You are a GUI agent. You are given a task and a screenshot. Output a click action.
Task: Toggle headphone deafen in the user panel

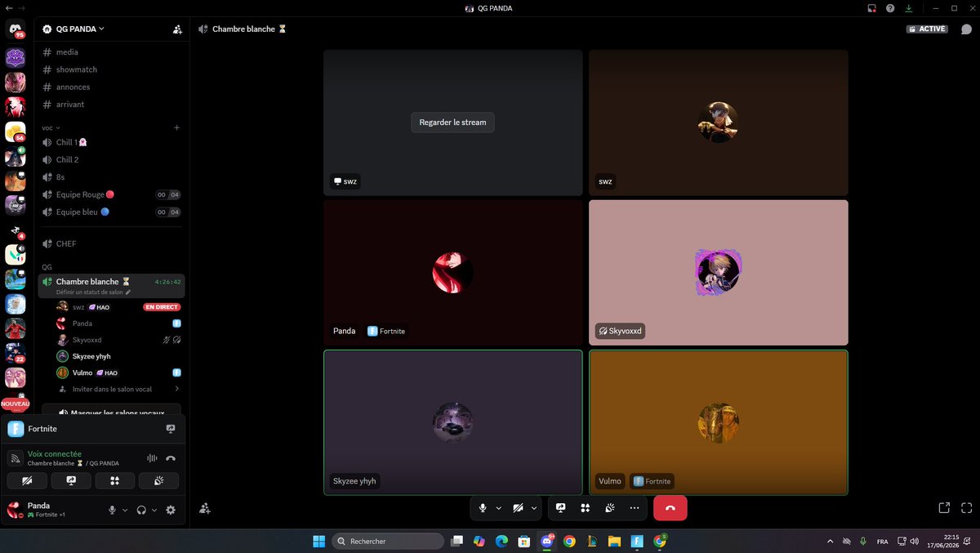pos(141,510)
